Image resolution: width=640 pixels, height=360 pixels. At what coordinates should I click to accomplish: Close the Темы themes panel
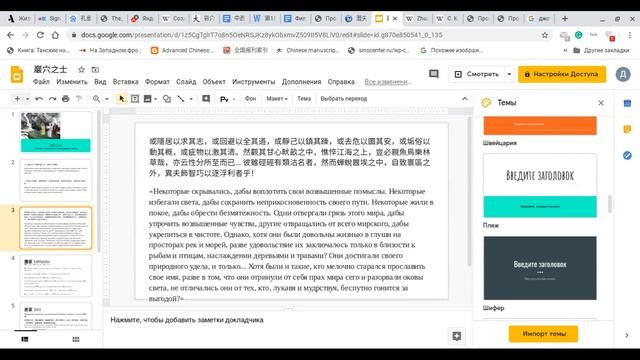coord(601,103)
